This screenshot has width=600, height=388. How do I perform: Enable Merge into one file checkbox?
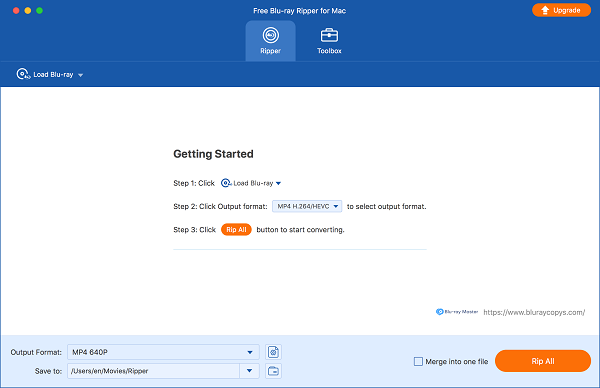(418, 361)
